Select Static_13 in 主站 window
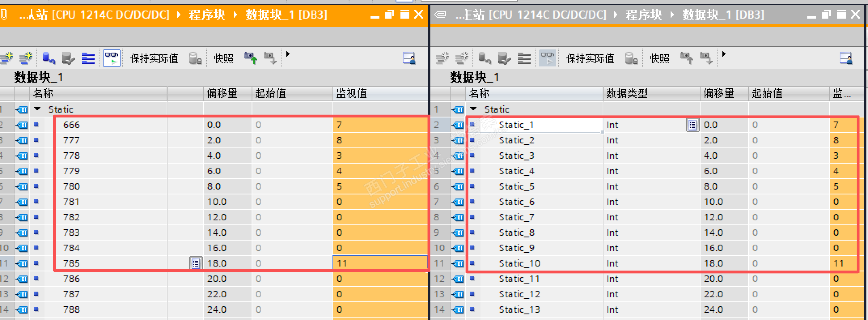The height and width of the screenshot is (320, 868). 519,309
